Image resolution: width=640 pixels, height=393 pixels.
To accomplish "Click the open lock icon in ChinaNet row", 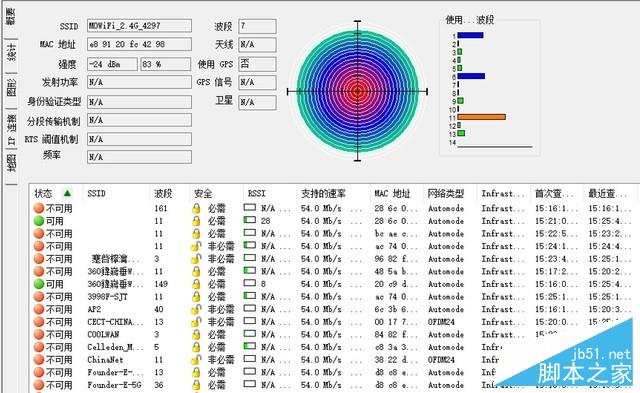I will tap(196, 360).
